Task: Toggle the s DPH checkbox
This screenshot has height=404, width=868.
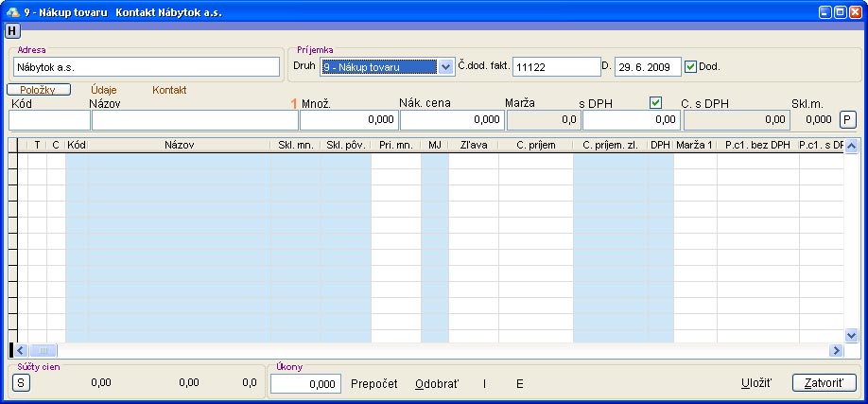Action: tap(656, 102)
